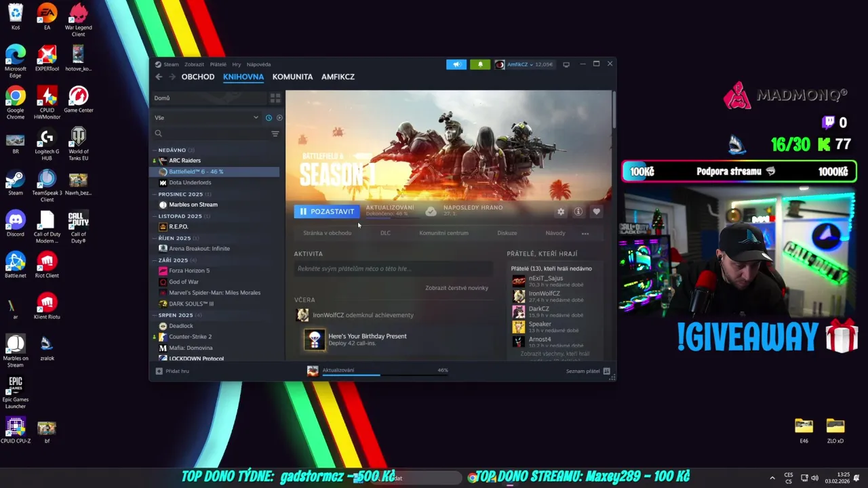Viewport: 868px width, 488px height.
Task: Open the Vše library filter dropdown
Action: pos(206,118)
